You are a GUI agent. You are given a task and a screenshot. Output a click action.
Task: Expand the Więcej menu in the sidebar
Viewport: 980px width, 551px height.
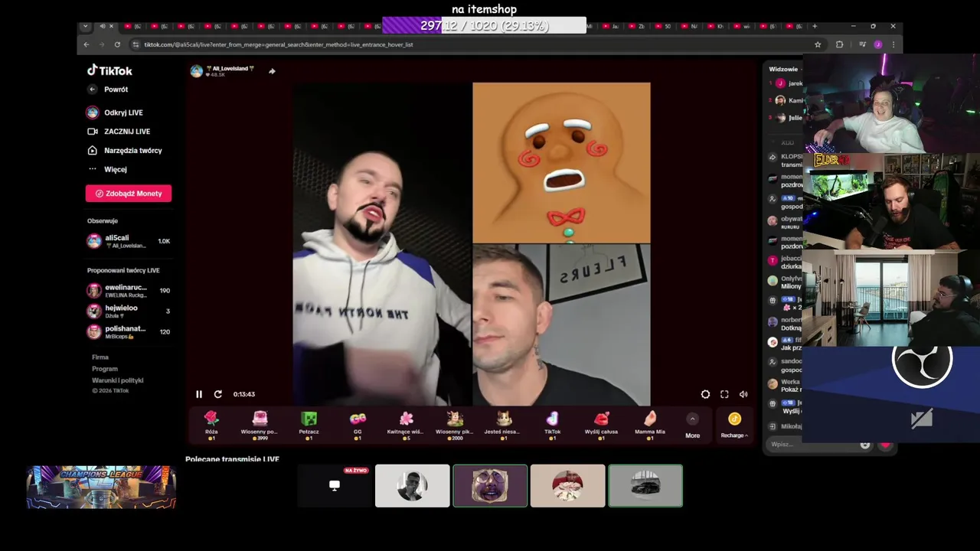click(108, 169)
